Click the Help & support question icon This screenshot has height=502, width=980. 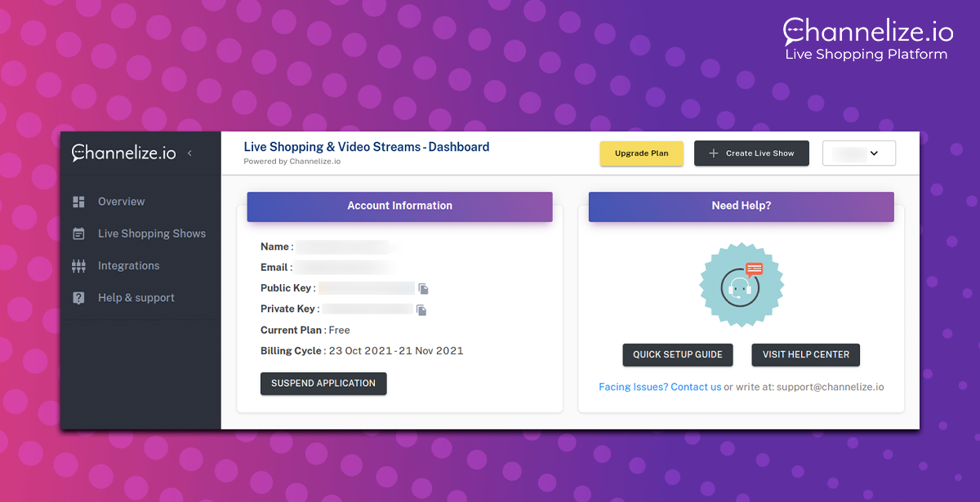point(78,298)
